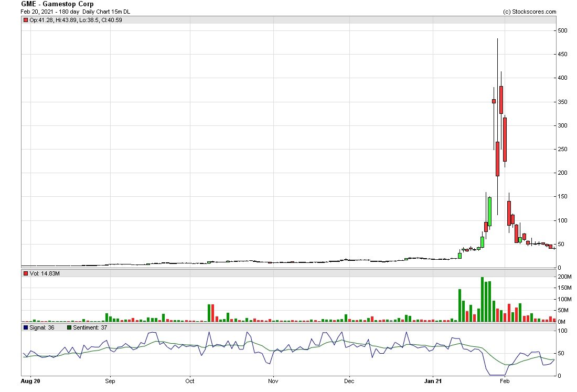Click the green Sentiment legend square
The width and height of the screenshot is (577, 392).
tap(69, 327)
